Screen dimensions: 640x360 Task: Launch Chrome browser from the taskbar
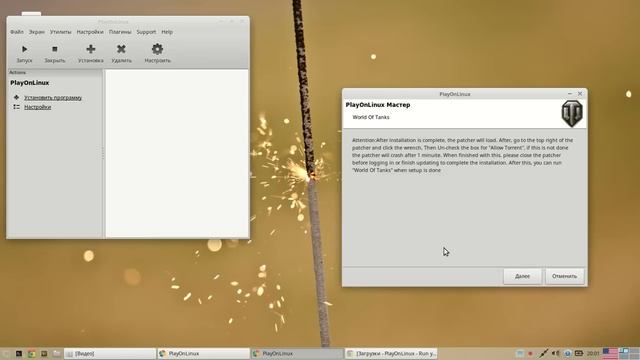tap(31, 353)
